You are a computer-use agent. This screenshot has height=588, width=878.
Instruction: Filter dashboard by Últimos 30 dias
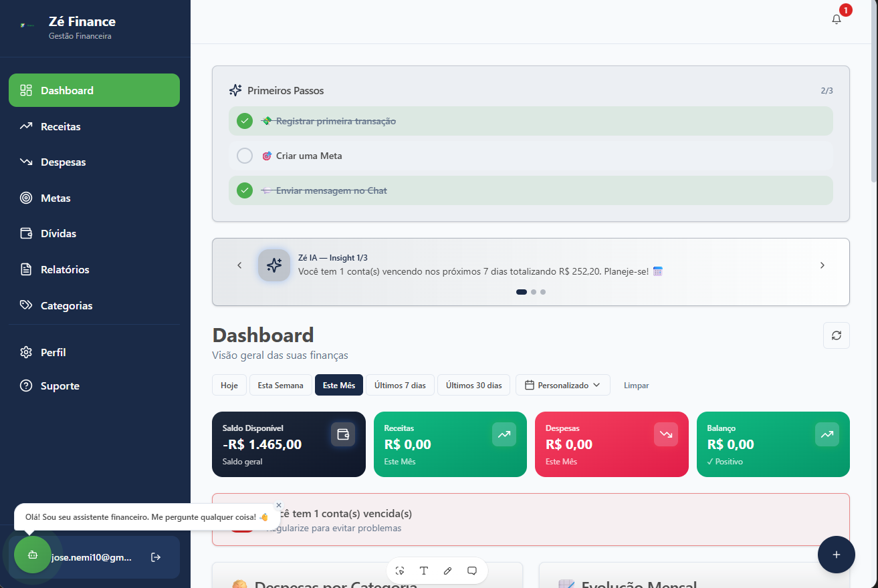(474, 386)
